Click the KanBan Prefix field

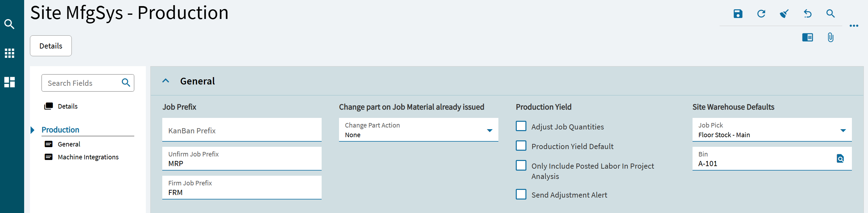point(242,130)
